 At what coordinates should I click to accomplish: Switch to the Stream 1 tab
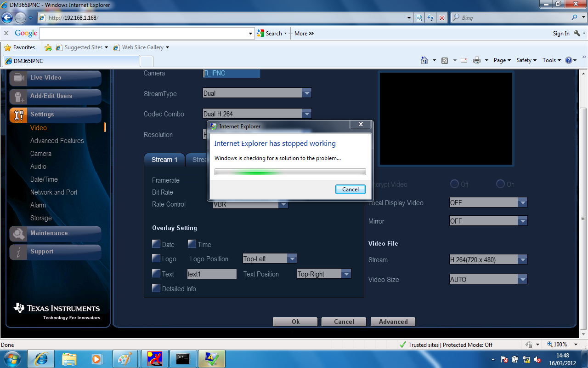click(x=164, y=160)
